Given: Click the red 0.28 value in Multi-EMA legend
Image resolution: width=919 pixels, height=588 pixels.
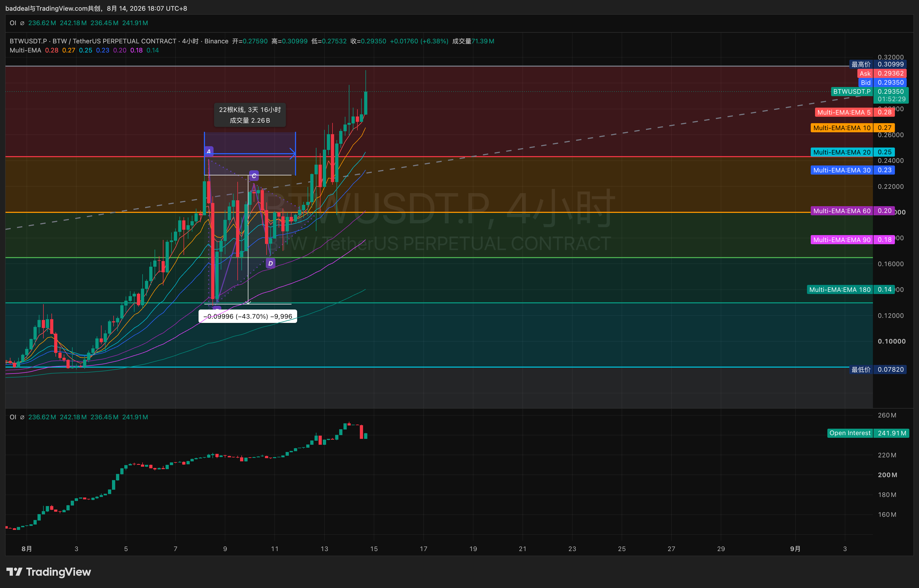Looking at the screenshot, I should pyautogui.click(x=51, y=50).
